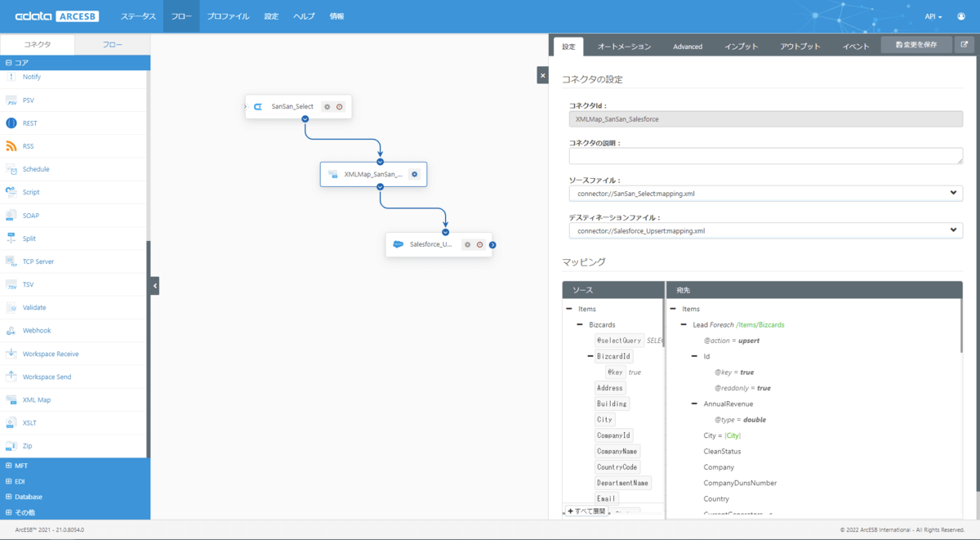
Task: Open the 設定 top menu
Action: click(272, 16)
